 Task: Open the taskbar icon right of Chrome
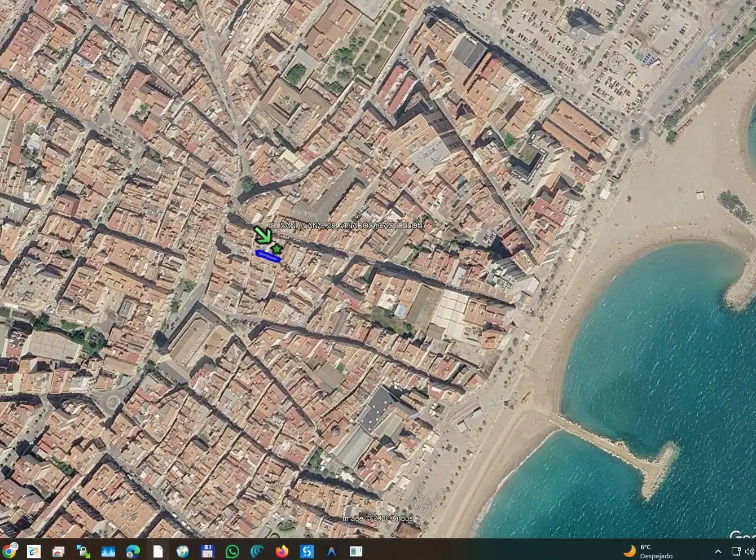point(34,551)
